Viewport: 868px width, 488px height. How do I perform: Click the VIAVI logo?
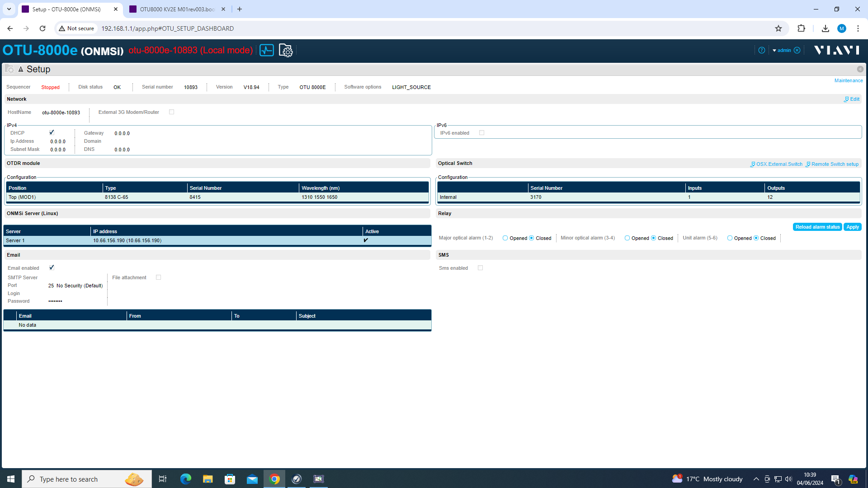coord(836,50)
